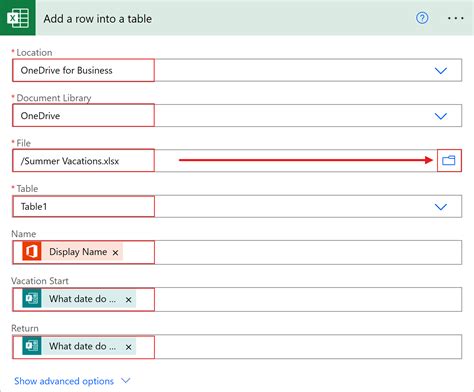Open the three-dot more options menu

pos(455,18)
